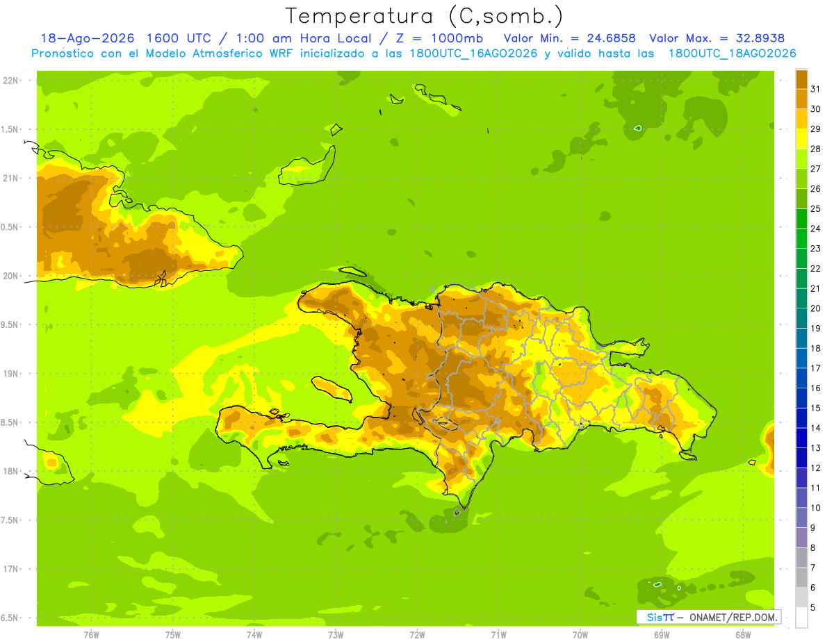Click the '0.5N' latitude axis label
Screen dimensions: 834x644
click(10, 227)
